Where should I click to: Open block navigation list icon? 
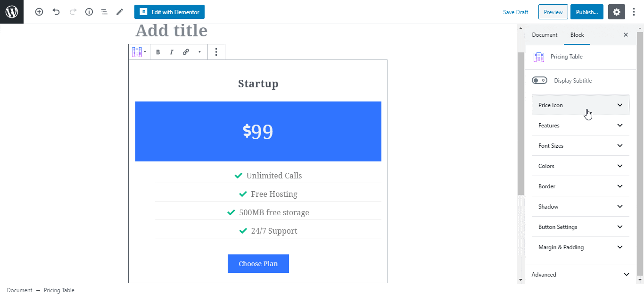(104, 12)
